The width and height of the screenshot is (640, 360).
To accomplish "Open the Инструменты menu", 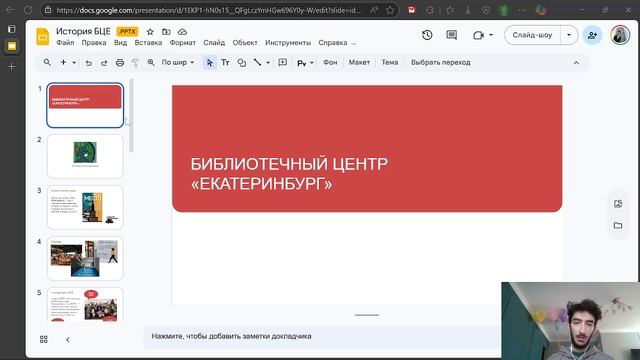I will coord(288,43).
